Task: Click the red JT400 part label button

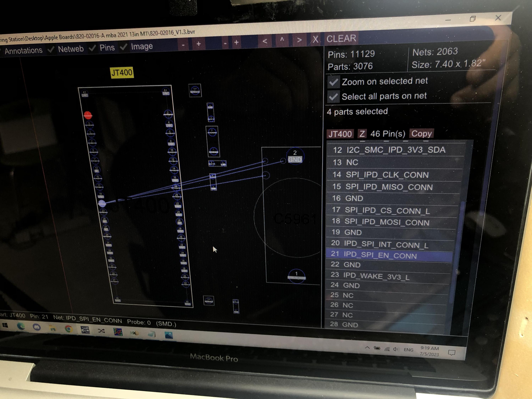Action: 340,134
